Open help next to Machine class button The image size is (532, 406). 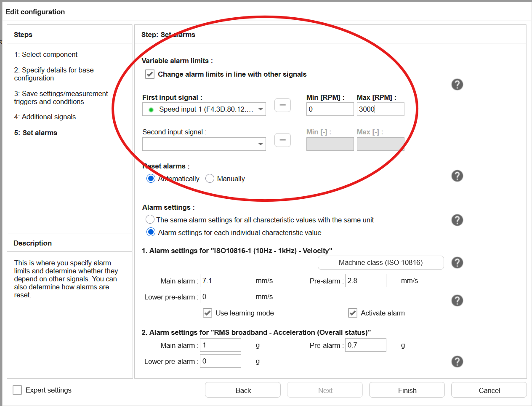point(457,262)
